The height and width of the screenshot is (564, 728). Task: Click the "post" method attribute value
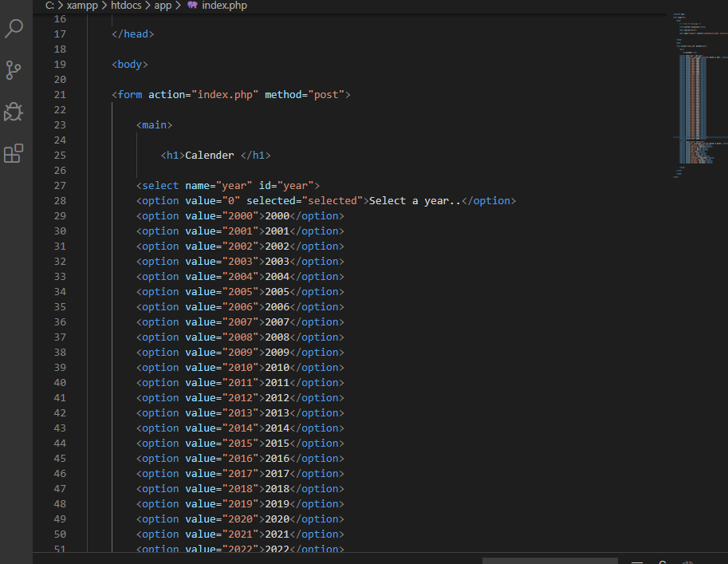tap(326, 95)
